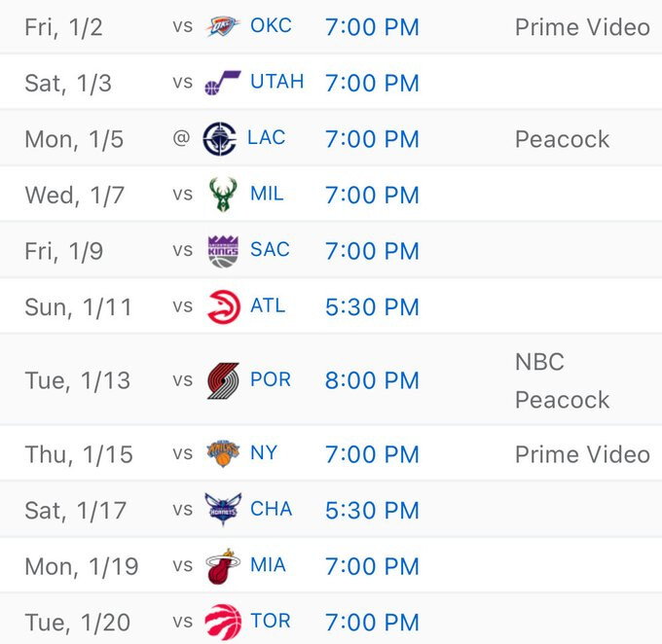Click the Portland Trail Blazers logo
The height and width of the screenshot is (644, 662).
click(223, 380)
